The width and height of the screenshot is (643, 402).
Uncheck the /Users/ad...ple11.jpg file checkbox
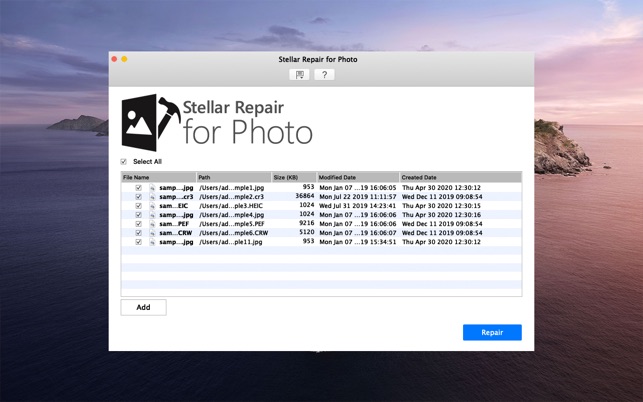pos(139,242)
